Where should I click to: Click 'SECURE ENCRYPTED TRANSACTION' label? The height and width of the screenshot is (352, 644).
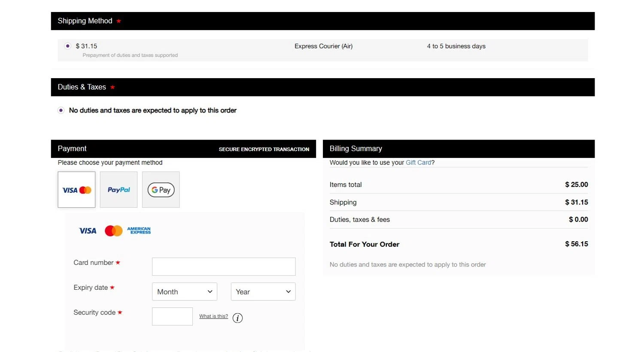tap(264, 149)
